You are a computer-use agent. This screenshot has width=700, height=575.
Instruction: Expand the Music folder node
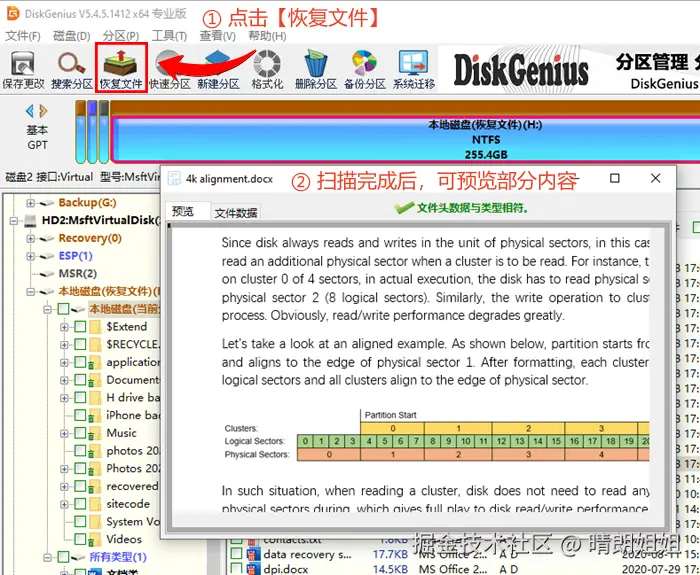[64, 433]
